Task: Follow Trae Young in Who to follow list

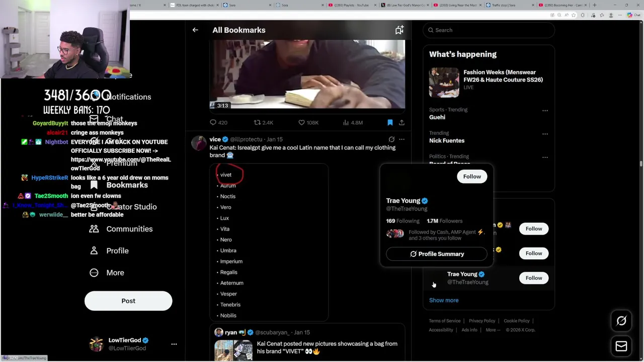Action: coord(534,278)
